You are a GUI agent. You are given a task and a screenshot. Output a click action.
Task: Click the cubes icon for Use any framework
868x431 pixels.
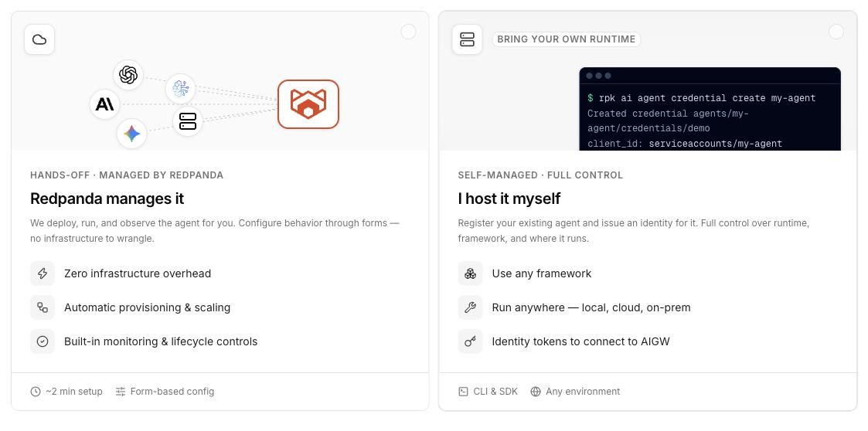[470, 273]
